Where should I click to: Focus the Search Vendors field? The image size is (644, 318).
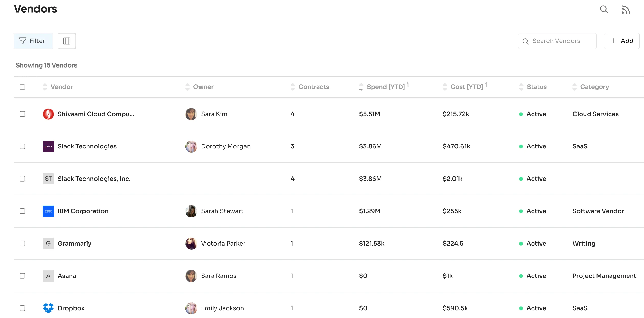pyautogui.click(x=557, y=41)
